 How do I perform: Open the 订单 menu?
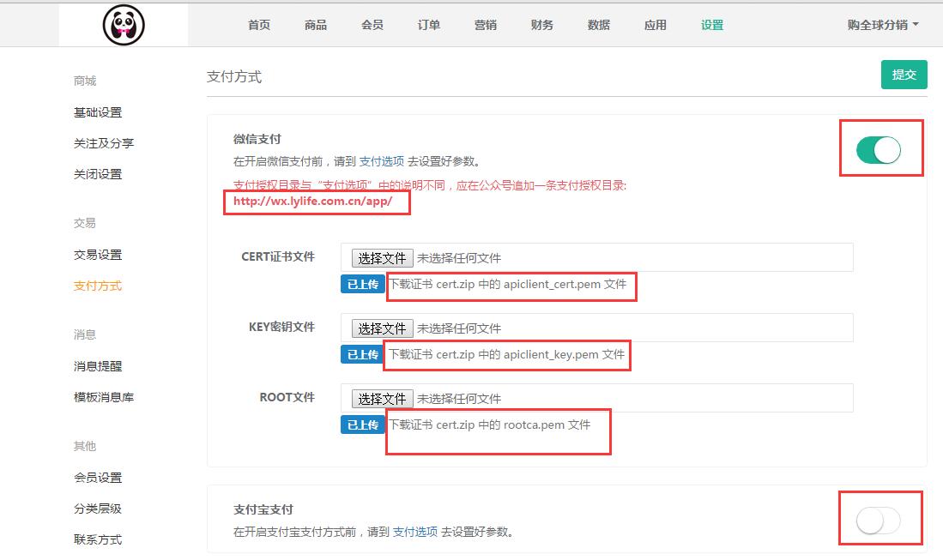[429, 25]
